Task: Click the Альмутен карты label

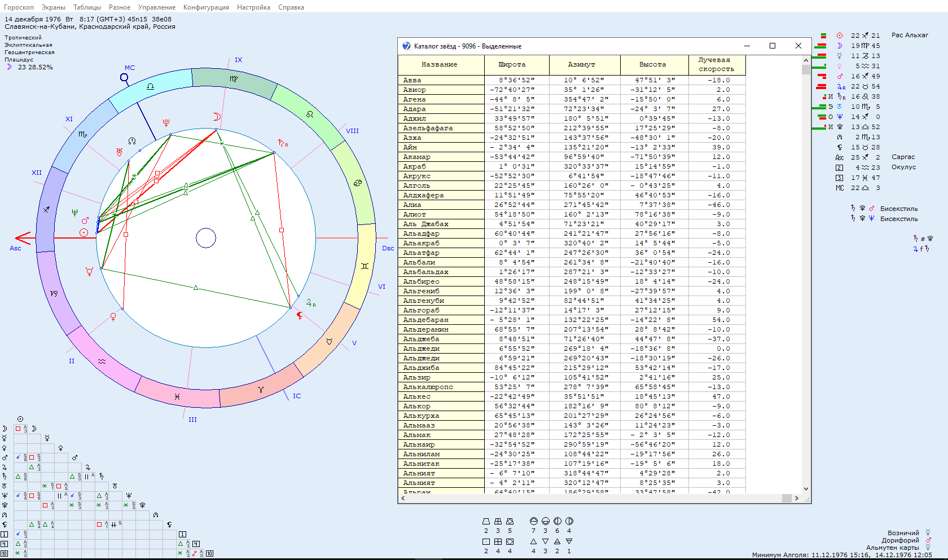Action: pos(893,548)
